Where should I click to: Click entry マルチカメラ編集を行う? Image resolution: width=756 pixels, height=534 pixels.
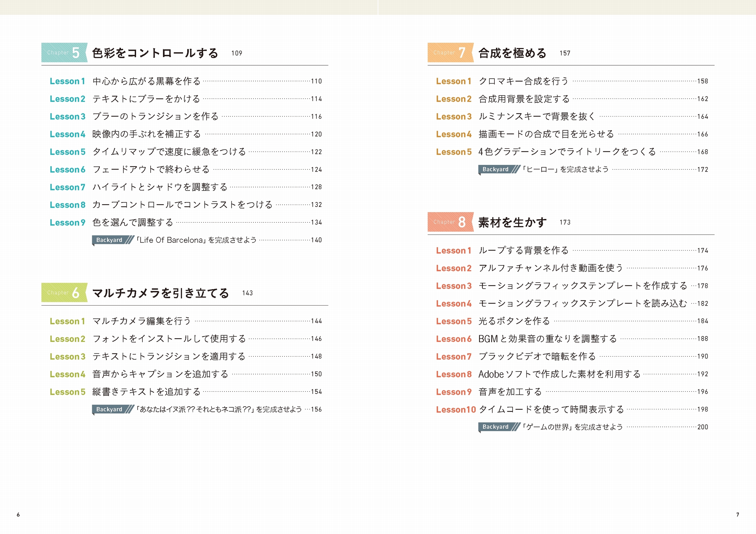(142, 321)
